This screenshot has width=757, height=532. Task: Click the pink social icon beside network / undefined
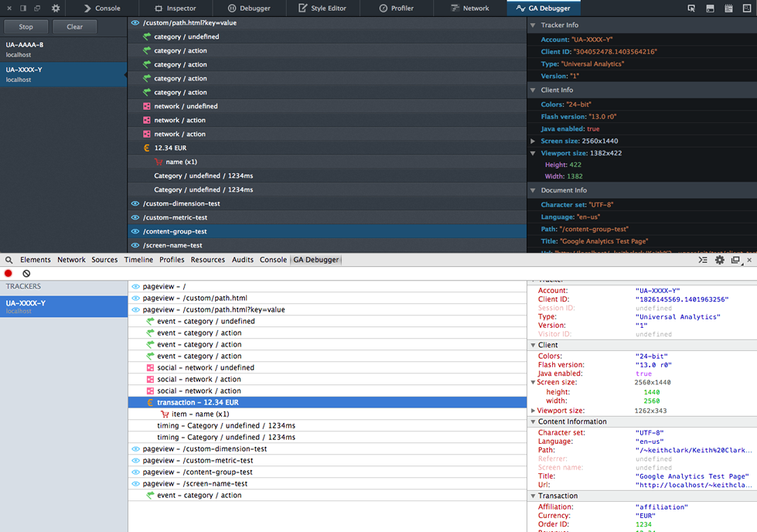[147, 106]
